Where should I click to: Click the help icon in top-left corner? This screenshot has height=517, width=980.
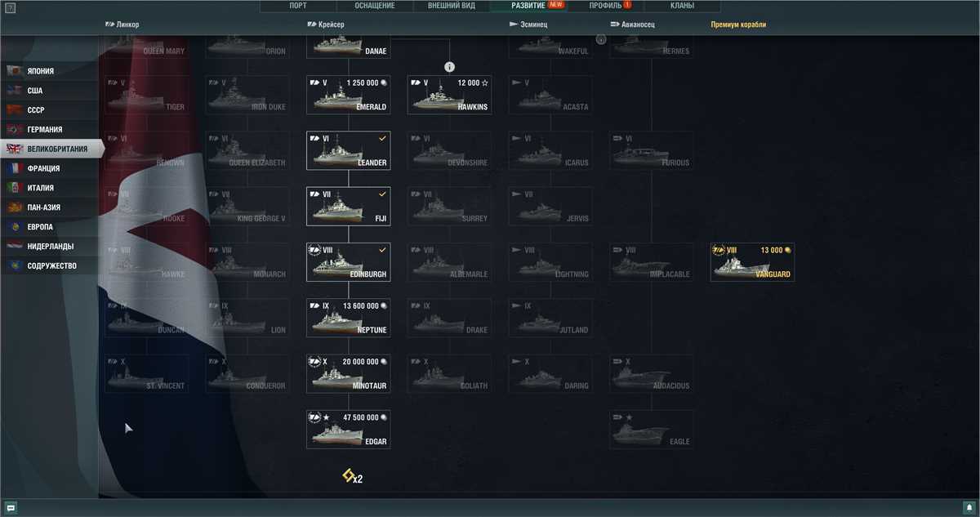11,8
